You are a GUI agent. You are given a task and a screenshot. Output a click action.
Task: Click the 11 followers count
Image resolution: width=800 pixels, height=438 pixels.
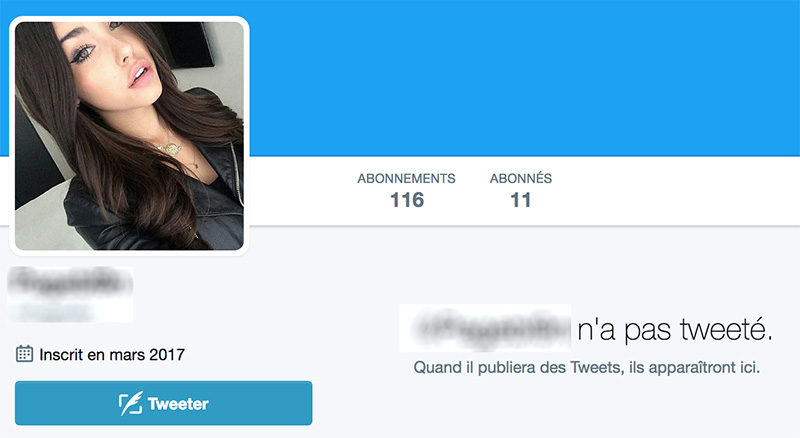coord(520,200)
